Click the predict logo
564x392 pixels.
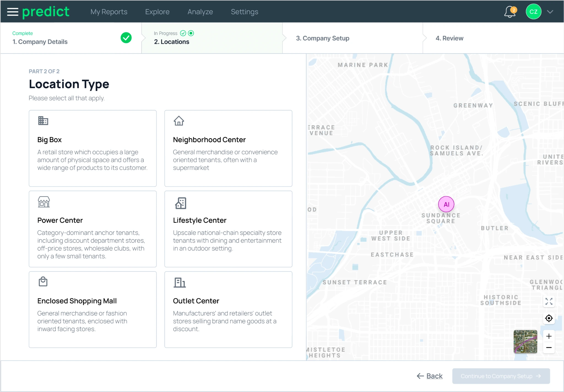coord(46,12)
